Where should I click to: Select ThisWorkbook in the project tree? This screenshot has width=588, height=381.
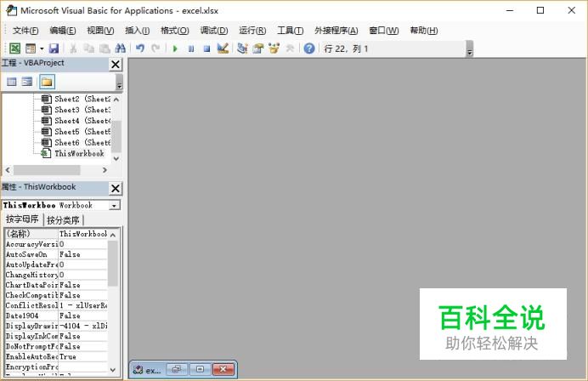(x=73, y=154)
